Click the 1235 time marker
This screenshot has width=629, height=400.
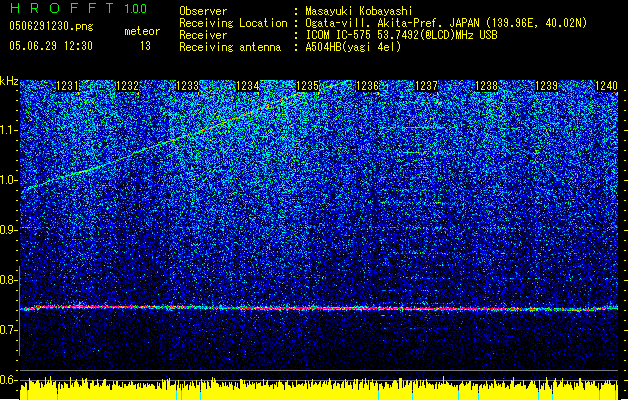tap(307, 86)
